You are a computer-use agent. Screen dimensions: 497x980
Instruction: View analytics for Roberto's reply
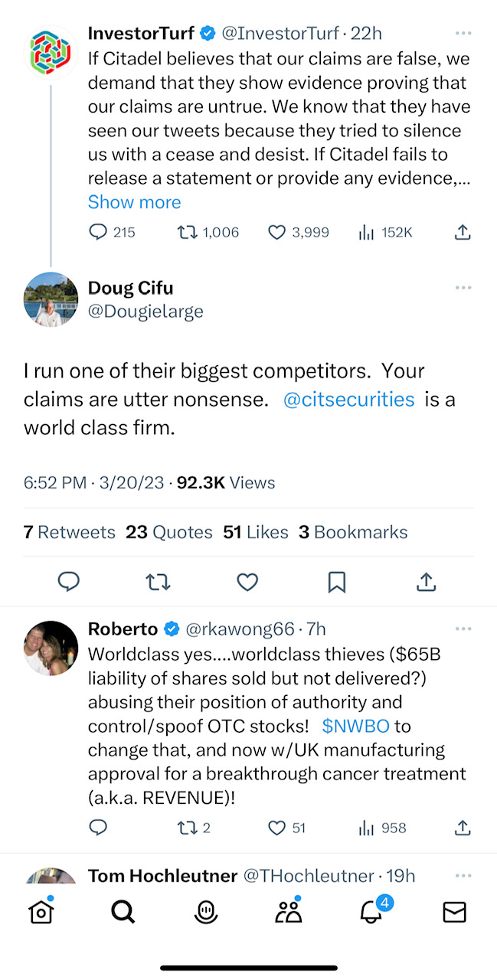coord(366,828)
